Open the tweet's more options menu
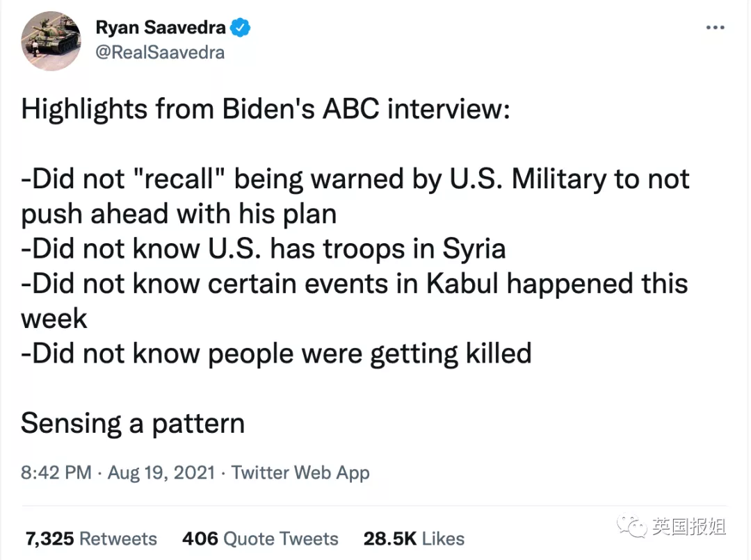The image size is (751, 560). click(x=716, y=28)
